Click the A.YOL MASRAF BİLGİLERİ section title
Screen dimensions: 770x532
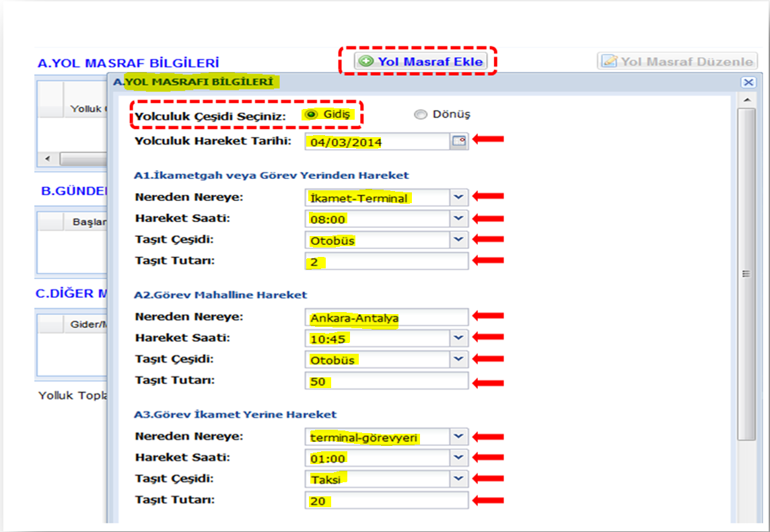coord(128,63)
